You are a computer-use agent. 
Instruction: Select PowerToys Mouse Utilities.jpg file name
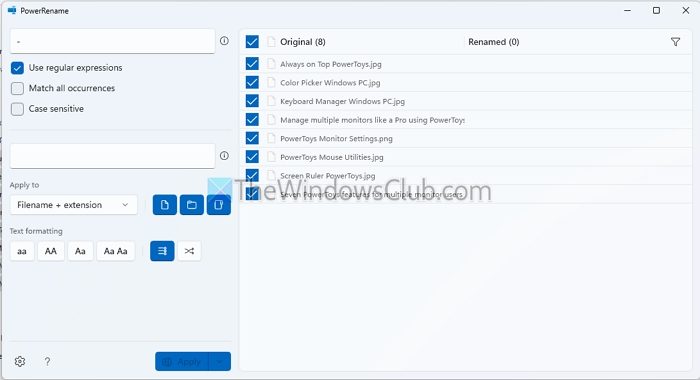tap(332, 157)
